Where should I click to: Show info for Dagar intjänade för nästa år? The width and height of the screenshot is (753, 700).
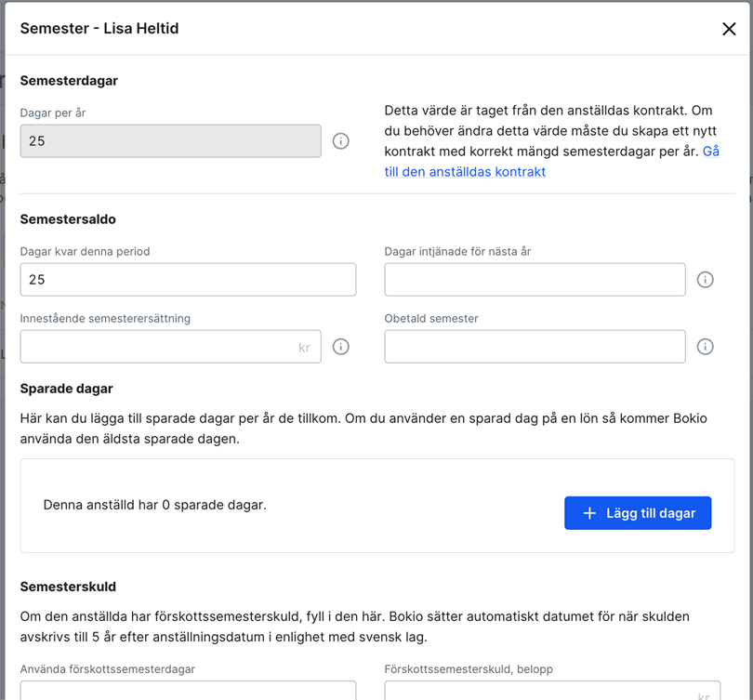pyautogui.click(x=706, y=280)
